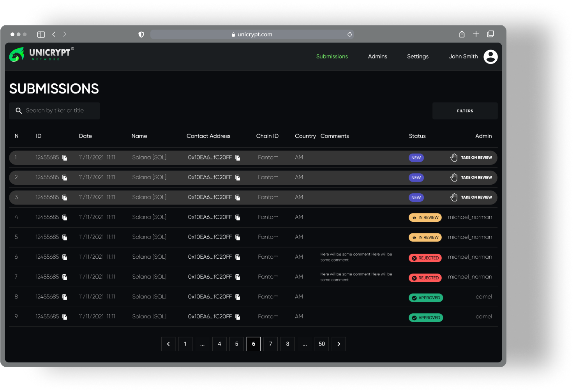Toggle the browser sidebar panel
Viewport: 575px width, 392px height.
tap(41, 34)
